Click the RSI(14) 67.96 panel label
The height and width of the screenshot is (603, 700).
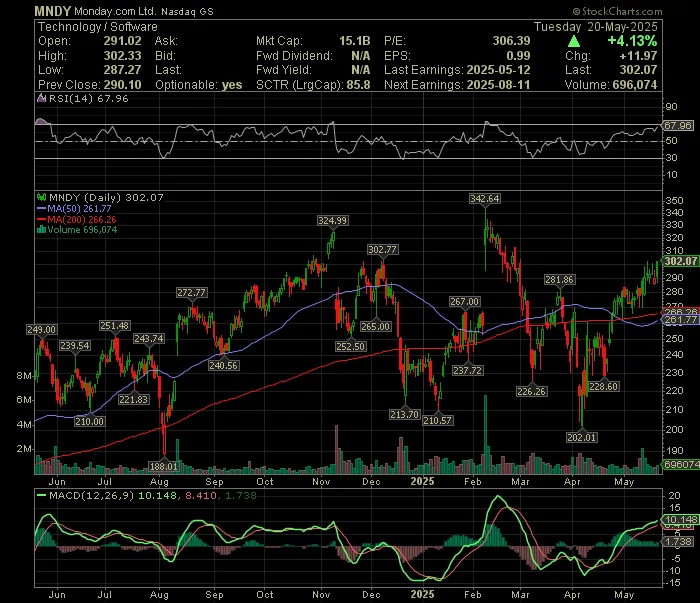(88, 99)
